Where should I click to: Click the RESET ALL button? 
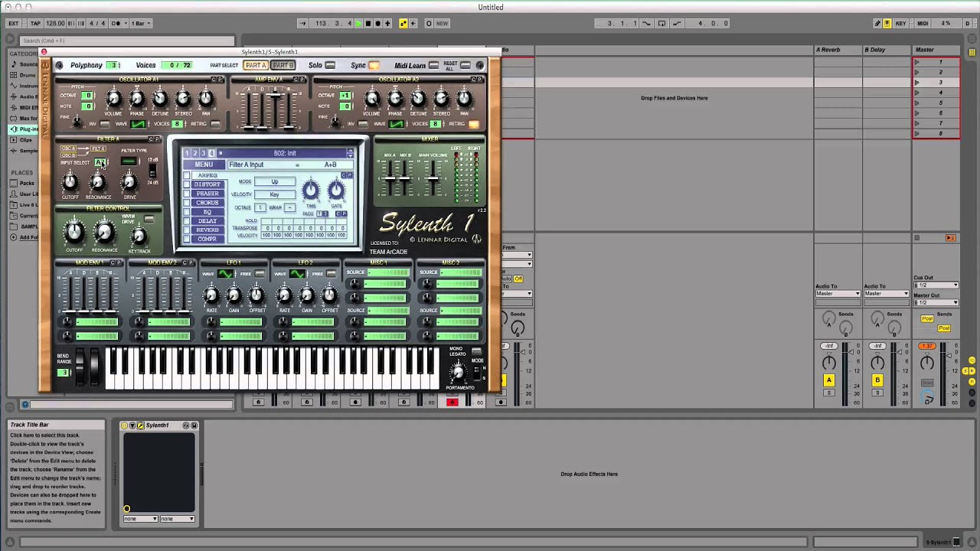[465, 65]
